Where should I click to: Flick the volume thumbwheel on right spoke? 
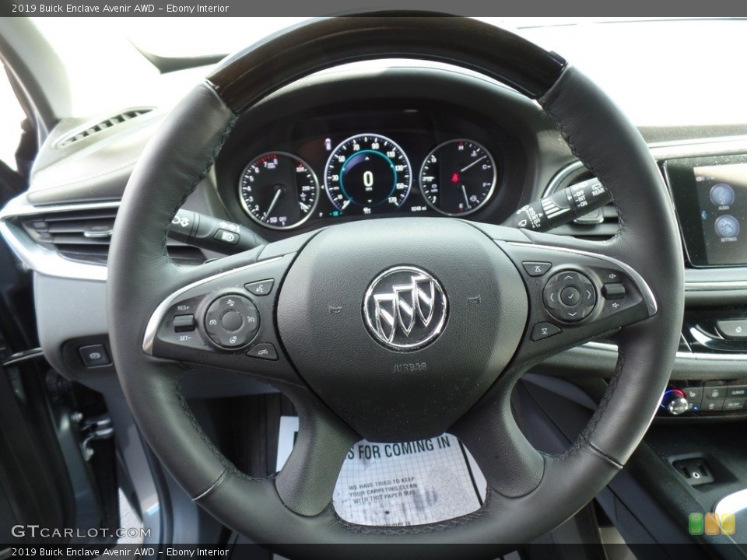point(614,290)
